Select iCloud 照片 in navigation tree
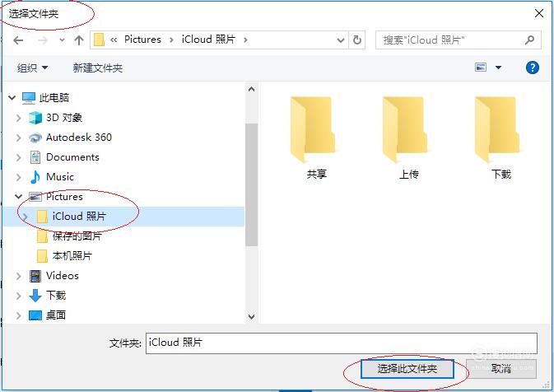 click(79, 217)
